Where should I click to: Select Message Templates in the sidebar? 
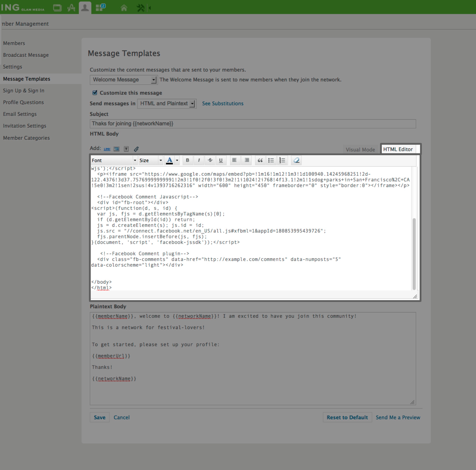[x=27, y=79]
